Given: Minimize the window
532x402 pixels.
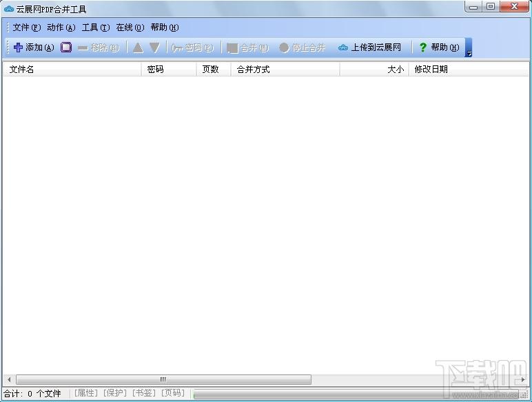Looking at the screenshot, I should [474, 7].
